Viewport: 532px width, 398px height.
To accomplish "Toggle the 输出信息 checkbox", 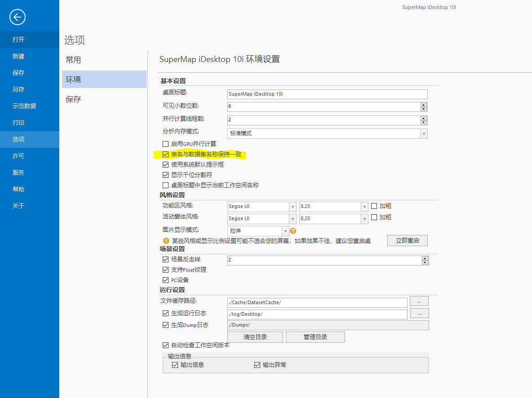I will pyautogui.click(x=175, y=365).
